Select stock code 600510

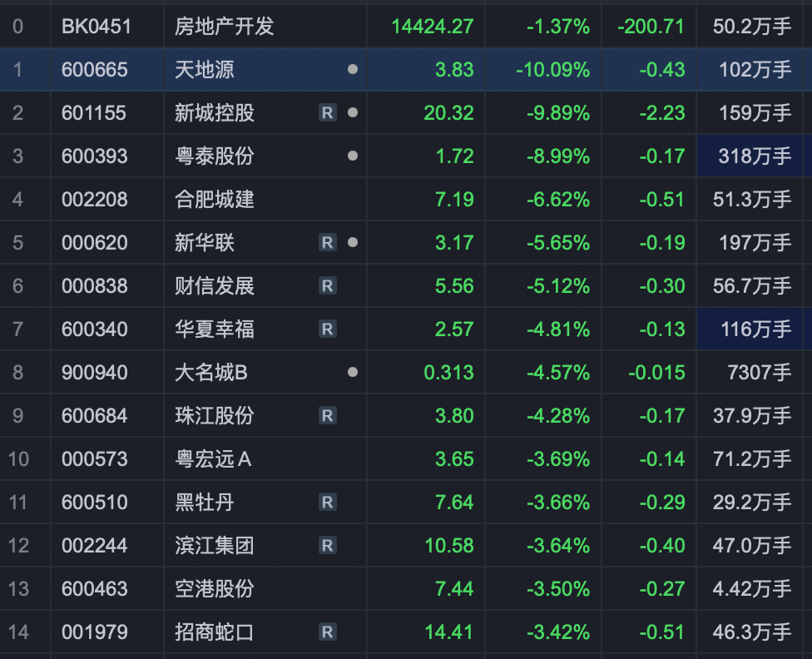click(94, 502)
